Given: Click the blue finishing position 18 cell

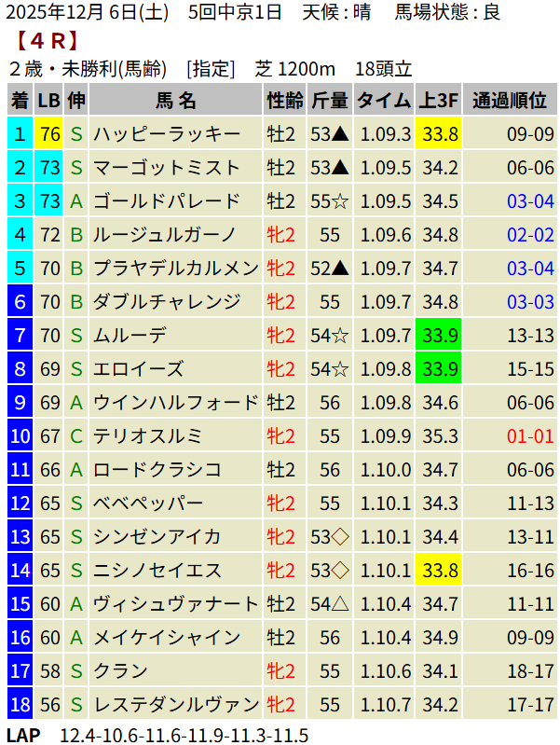Looking at the screenshot, I should click(x=20, y=703).
